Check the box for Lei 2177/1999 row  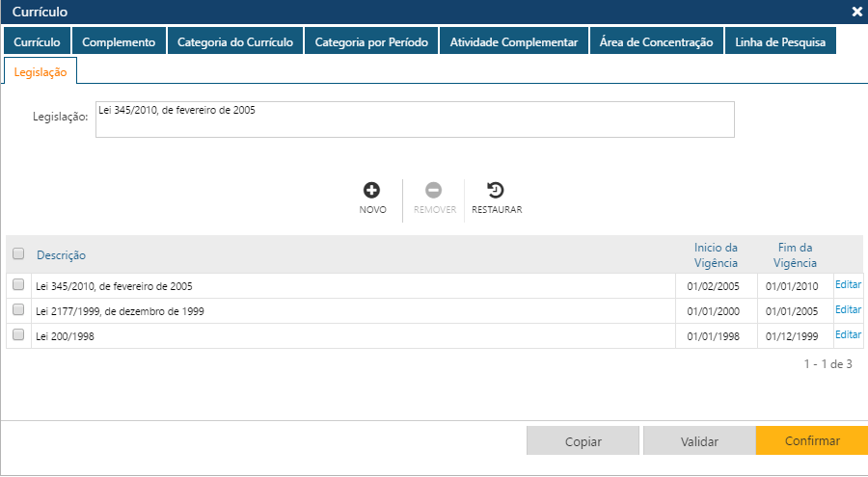point(18,310)
